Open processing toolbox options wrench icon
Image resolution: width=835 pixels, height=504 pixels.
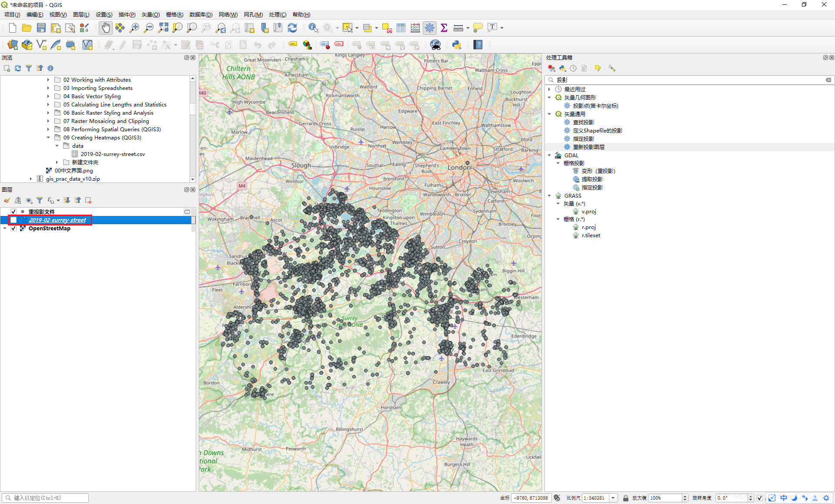pos(612,68)
